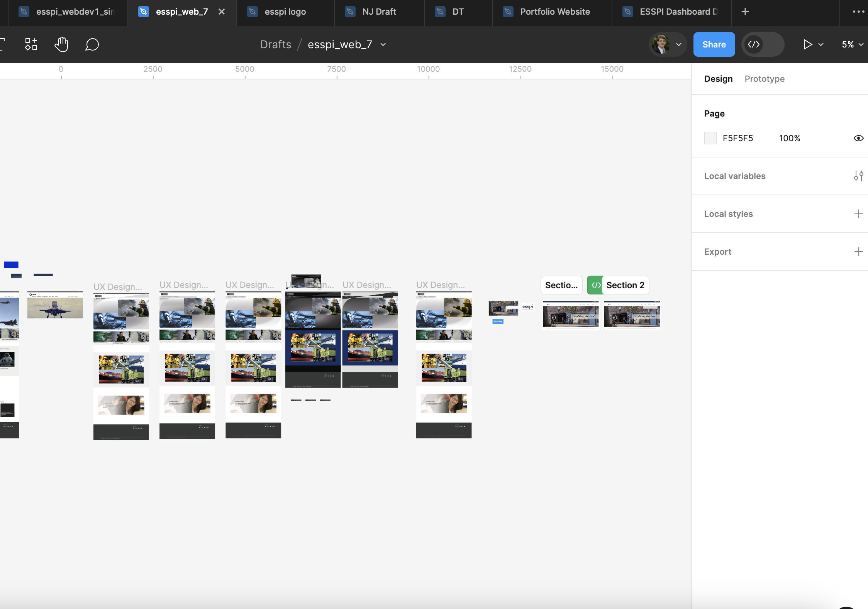Click the blue rectangle on canvas
Viewport: 868px width, 609px height.
point(11,264)
